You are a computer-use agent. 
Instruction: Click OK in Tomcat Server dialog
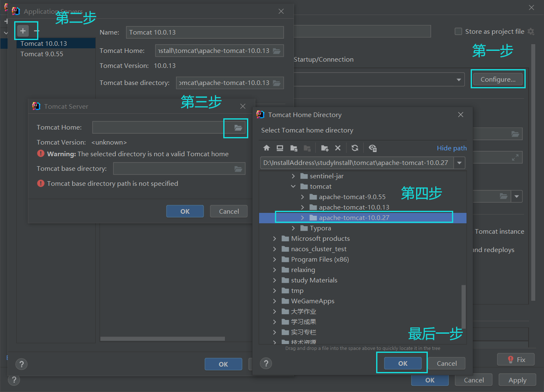click(185, 211)
